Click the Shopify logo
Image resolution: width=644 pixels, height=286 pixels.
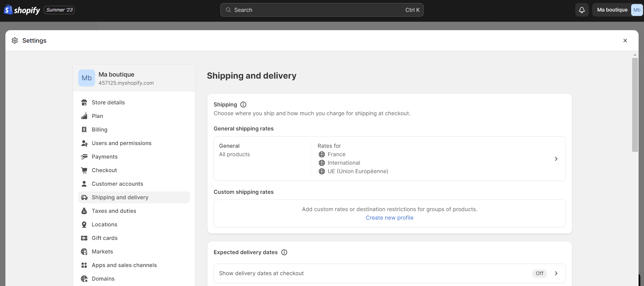click(22, 10)
